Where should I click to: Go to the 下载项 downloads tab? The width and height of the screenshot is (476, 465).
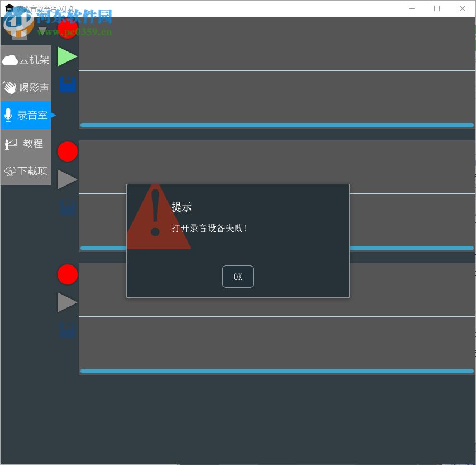pyautogui.click(x=26, y=171)
